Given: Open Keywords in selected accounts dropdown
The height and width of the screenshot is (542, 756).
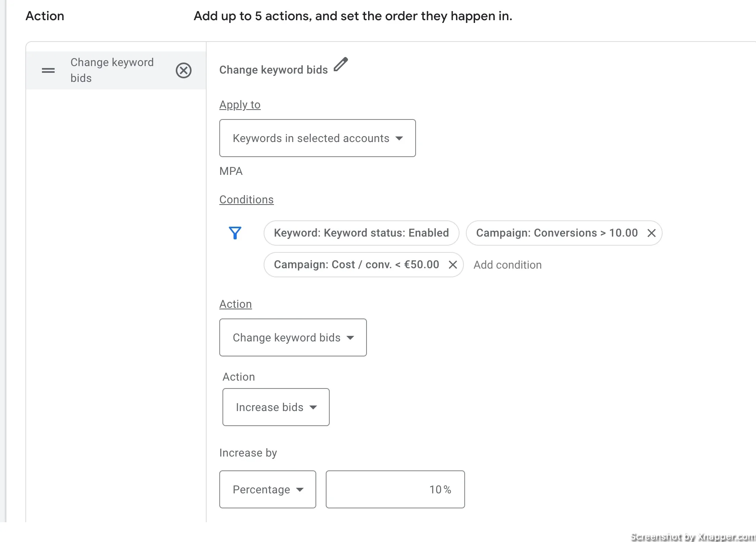Looking at the screenshot, I should [317, 138].
